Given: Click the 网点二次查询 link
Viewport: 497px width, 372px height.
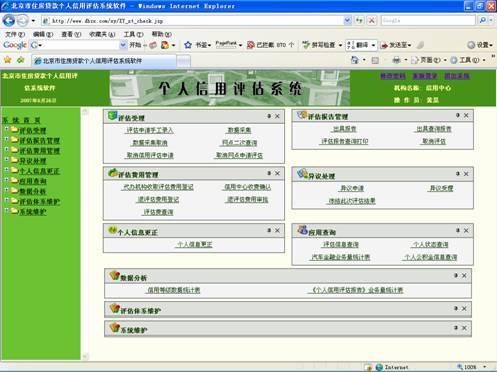Looking at the screenshot, I should 239,143.
